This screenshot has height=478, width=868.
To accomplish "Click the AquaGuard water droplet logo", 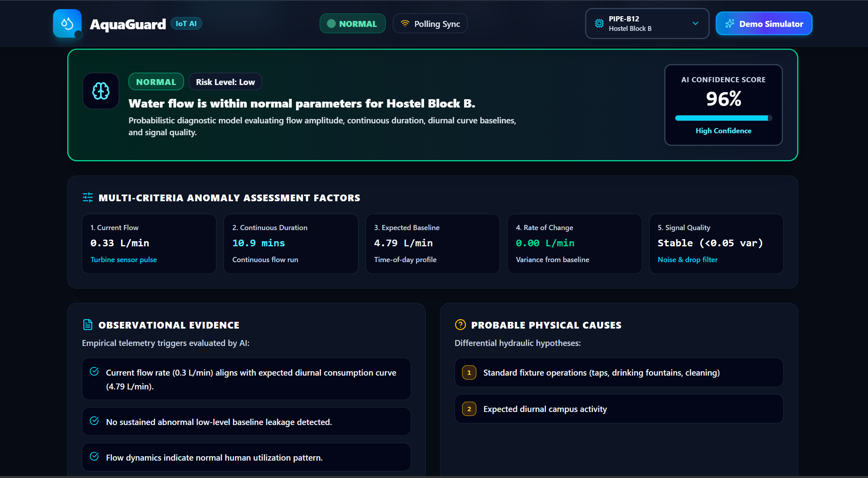I will coord(67,24).
